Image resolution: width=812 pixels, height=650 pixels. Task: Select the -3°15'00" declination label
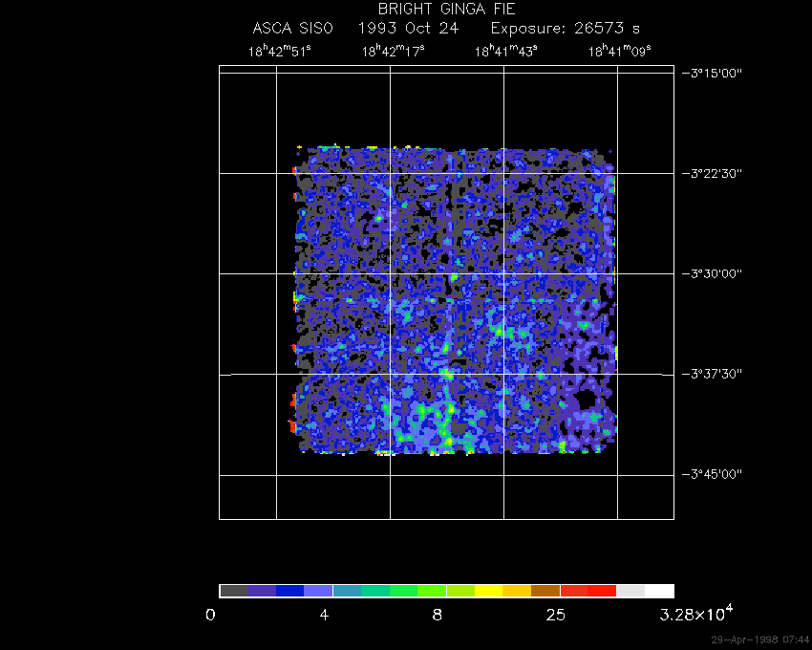716,73
